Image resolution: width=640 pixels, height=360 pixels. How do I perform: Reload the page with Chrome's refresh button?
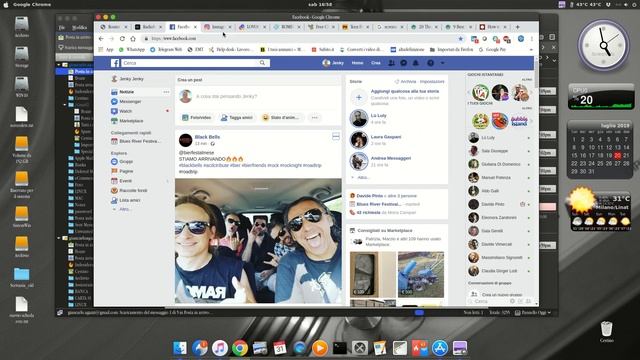click(x=122, y=38)
